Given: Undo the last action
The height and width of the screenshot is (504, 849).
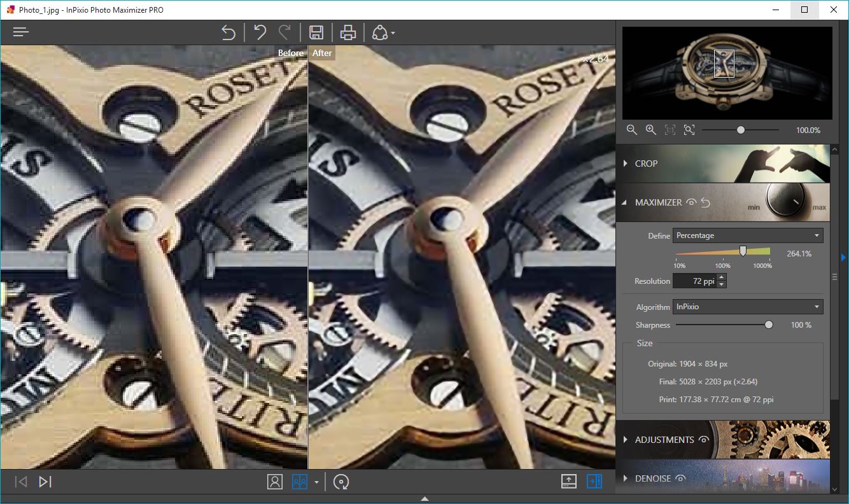Looking at the screenshot, I should (x=260, y=32).
